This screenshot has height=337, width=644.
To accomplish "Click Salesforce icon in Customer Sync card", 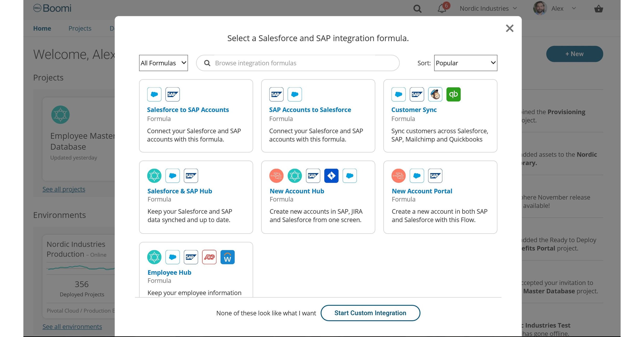I will click(398, 94).
